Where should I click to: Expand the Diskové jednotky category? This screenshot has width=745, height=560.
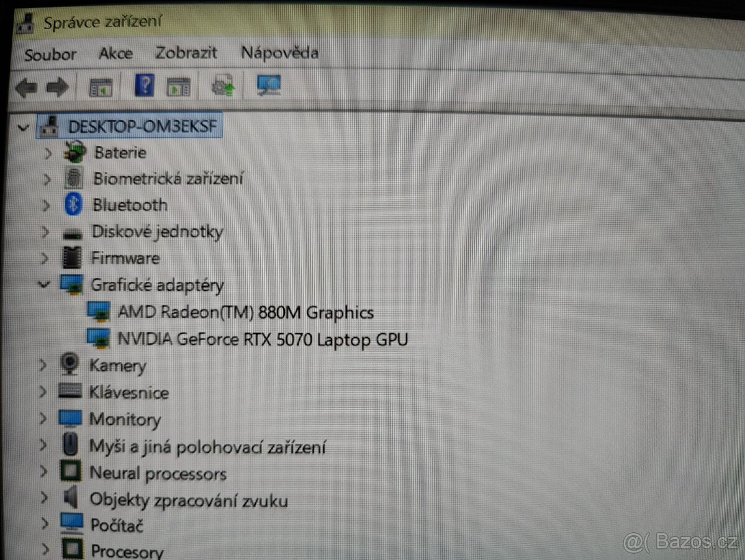click(45, 232)
